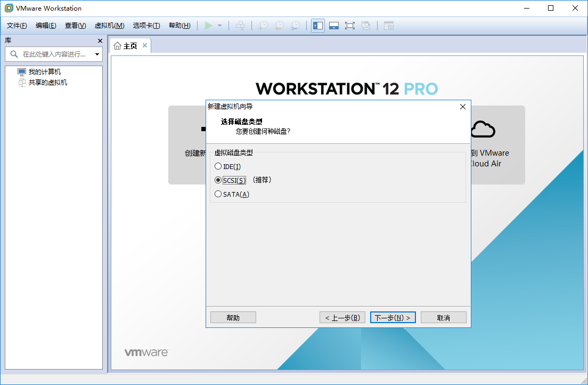588x385 pixels.
Task: Click the 虚拟磁盘类型 group label
Action: 233,153
